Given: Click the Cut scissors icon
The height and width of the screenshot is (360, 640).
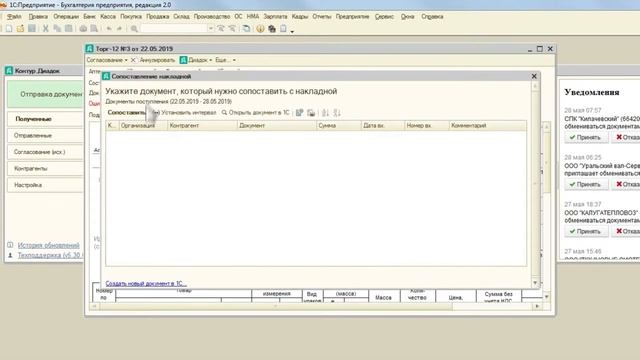Looking at the screenshot, I should coord(46,29).
